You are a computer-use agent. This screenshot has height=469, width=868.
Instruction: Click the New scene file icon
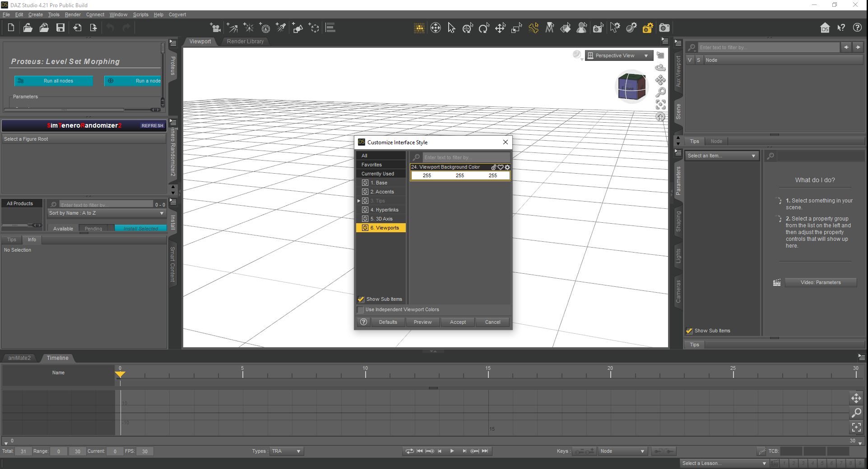[x=11, y=28]
